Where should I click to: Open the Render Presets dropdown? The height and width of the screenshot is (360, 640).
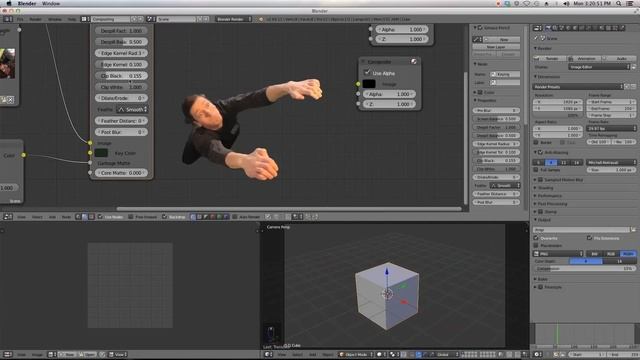pos(578,87)
